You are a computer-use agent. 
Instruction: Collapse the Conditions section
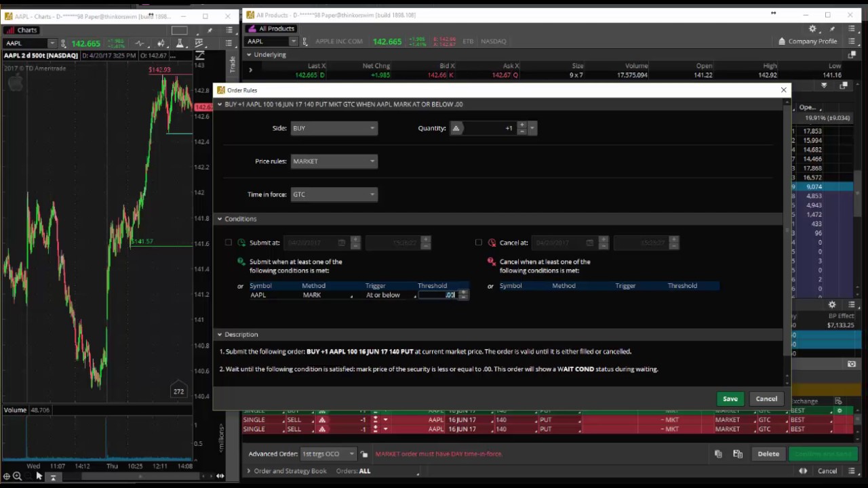point(220,219)
